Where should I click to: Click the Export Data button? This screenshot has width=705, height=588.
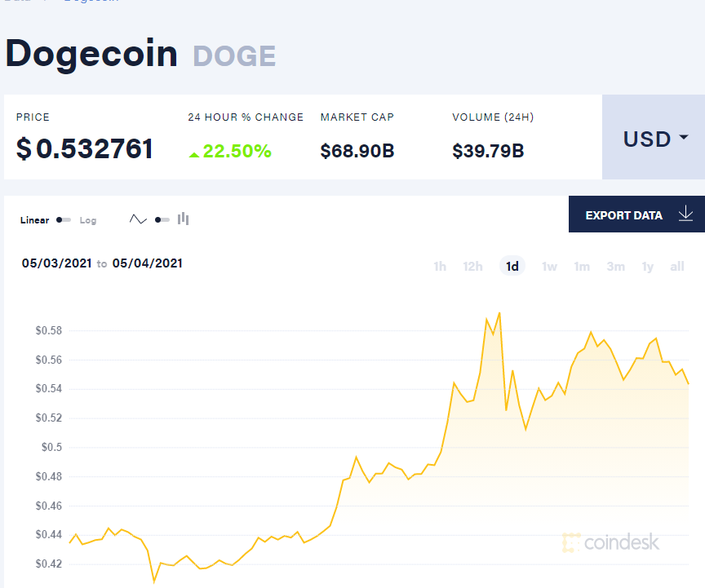pyautogui.click(x=636, y=214)
